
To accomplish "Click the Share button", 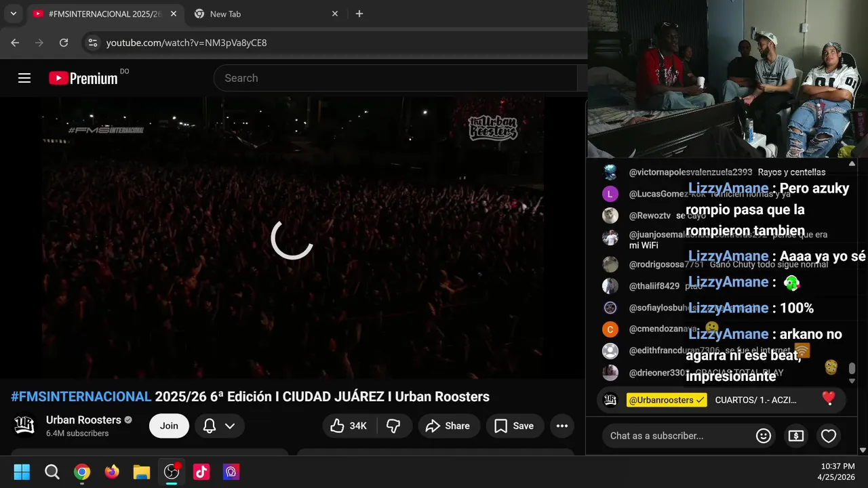I will [448, 426].
